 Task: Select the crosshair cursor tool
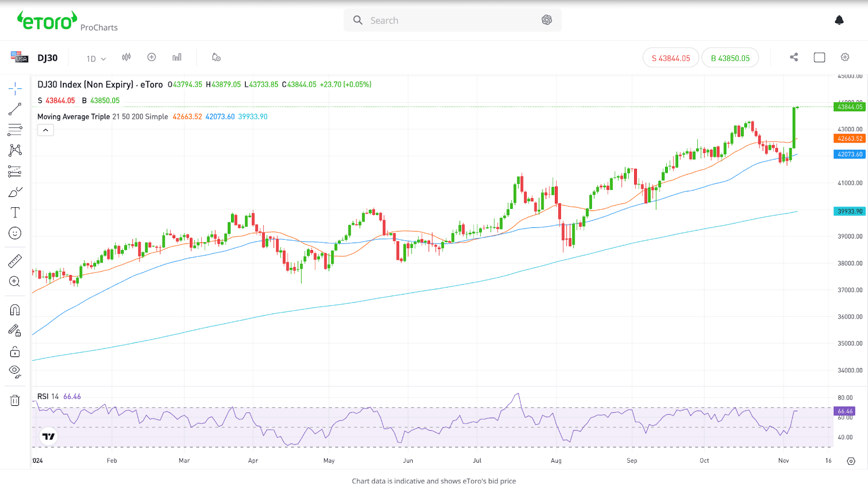15,88
